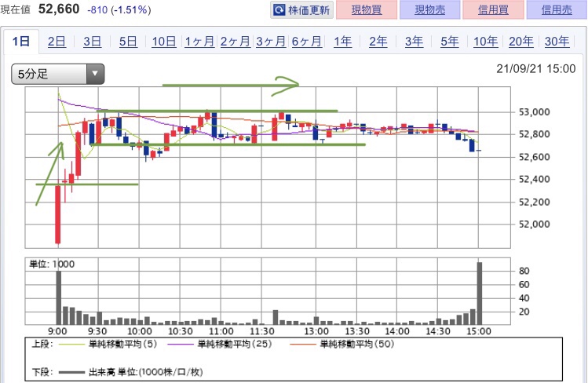
Task: Open the 現物売 order link
Action: coord(429,9)
